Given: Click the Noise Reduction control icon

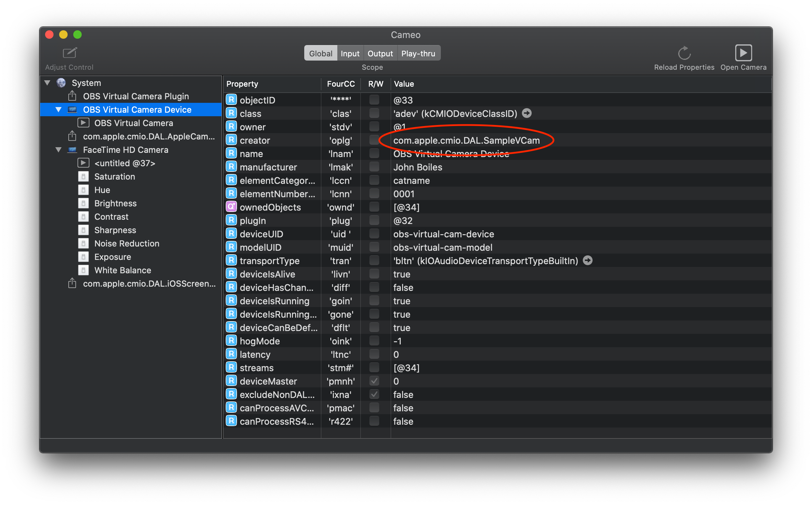Looking at the screenshot, I should point(83,243).
